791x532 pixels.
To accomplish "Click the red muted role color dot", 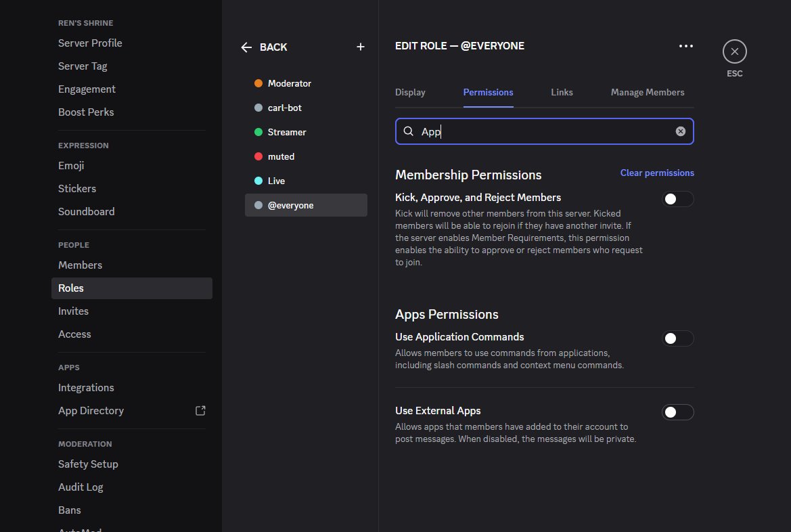I will click(258, 156).
